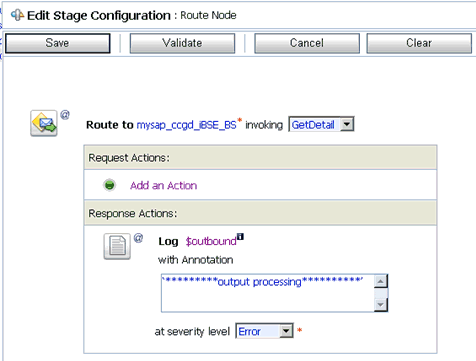
Task: Open the $outbound expression link
Action: click(x=211, y=241)
